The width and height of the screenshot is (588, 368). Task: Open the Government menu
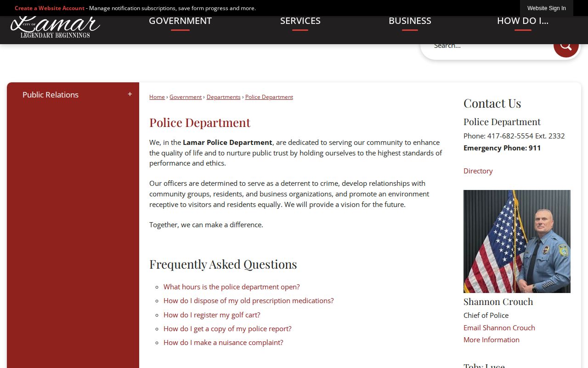click(x=180, y=21)
